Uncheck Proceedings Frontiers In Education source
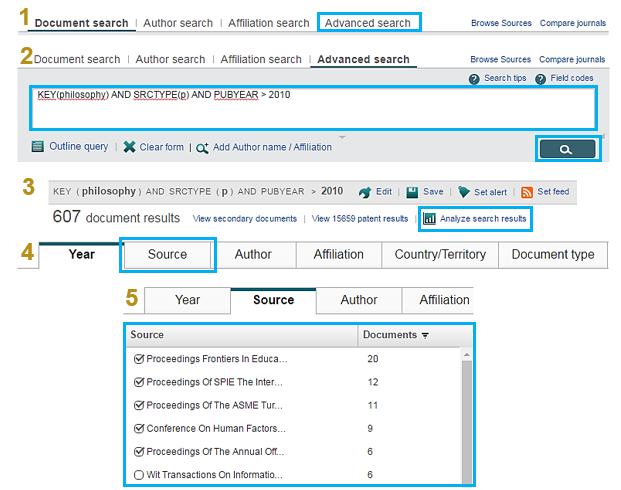Image resolution: width=621 pixels, height=490 pixels. point(139,358)
